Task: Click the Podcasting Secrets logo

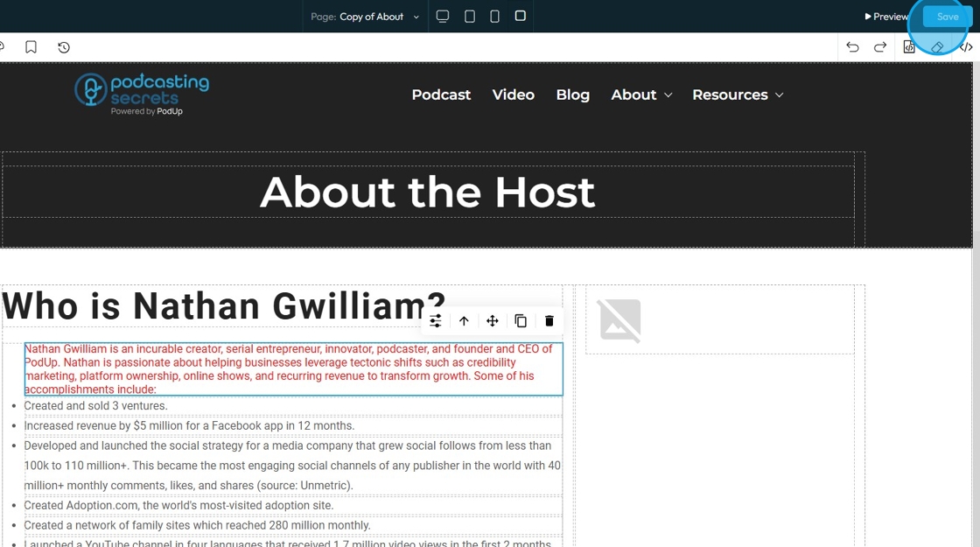Action: coord(142,94)
